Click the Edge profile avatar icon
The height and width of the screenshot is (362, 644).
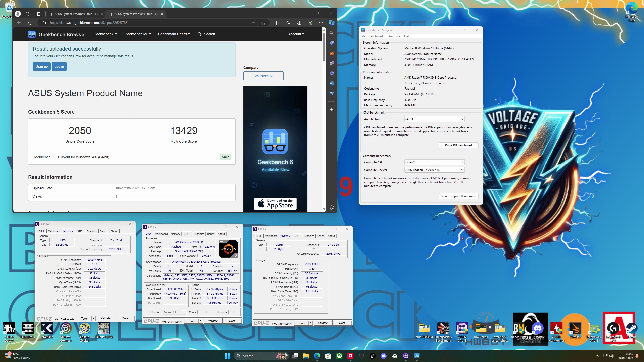tap(18, 14)
